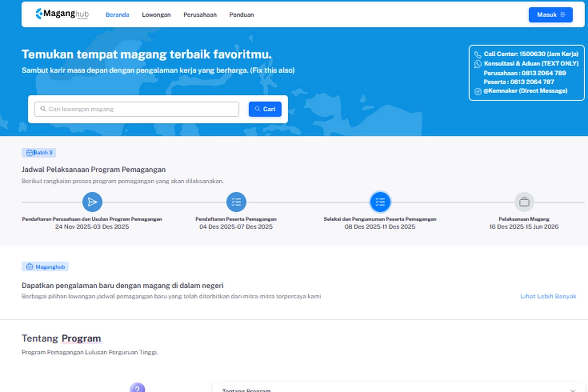Viewport: 588px width, 392px height.
Task: Click the Masuk login button
Action: pyautogui.click(x=550, y=15)
